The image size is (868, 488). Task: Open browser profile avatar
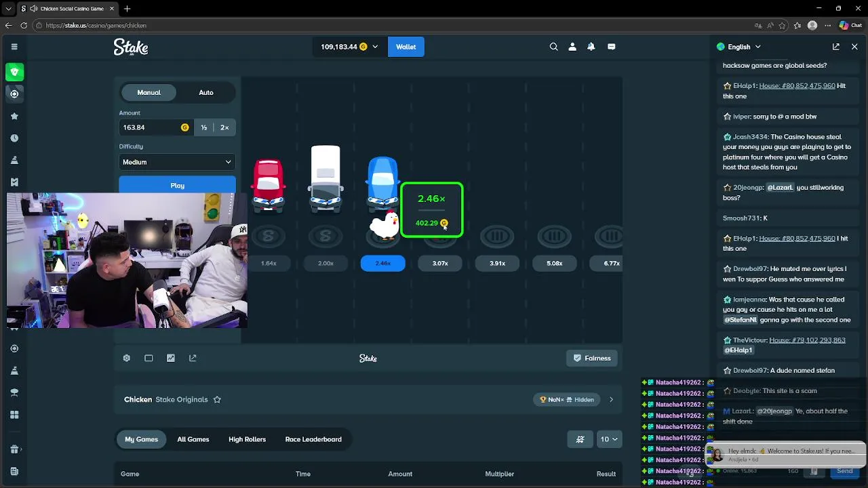point(812,25)
